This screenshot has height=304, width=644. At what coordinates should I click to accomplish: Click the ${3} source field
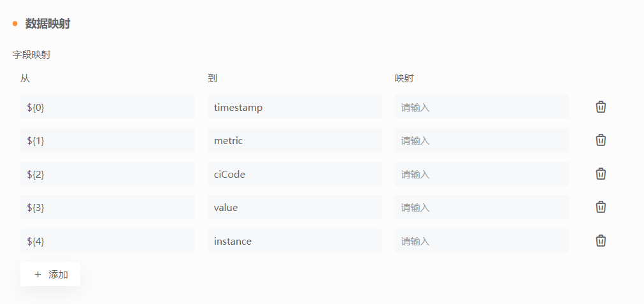(108, 208)
